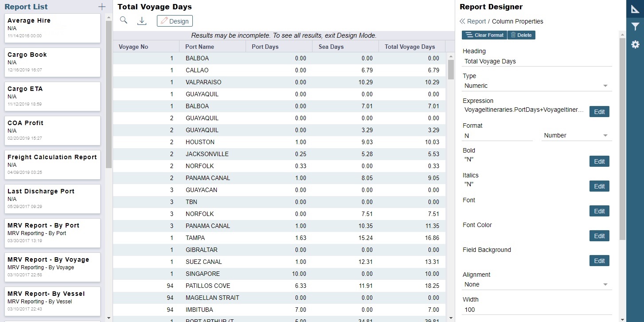Download the report results
This screenshot has height=322, width=644.
pyautogui.click(x=142, y=21)
